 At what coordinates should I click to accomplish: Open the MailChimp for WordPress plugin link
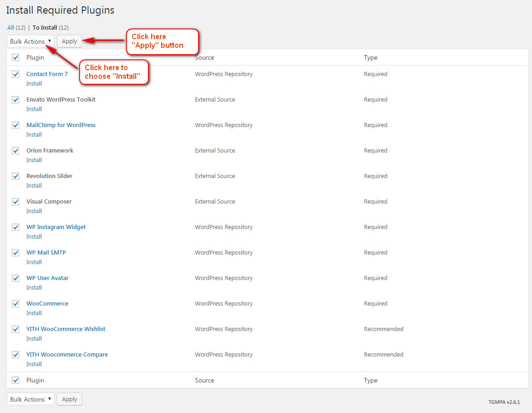pyautogui.click(x=61, y=125)
